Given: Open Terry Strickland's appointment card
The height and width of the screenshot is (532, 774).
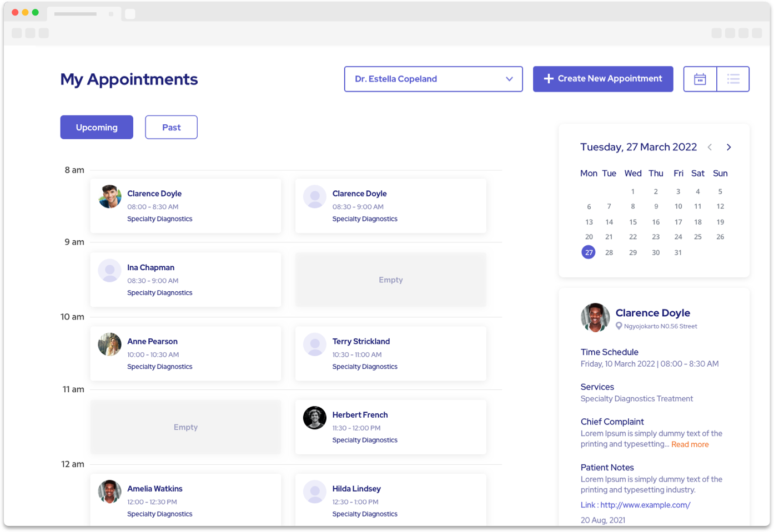Looking at the screenshot, I should point(391,353).
